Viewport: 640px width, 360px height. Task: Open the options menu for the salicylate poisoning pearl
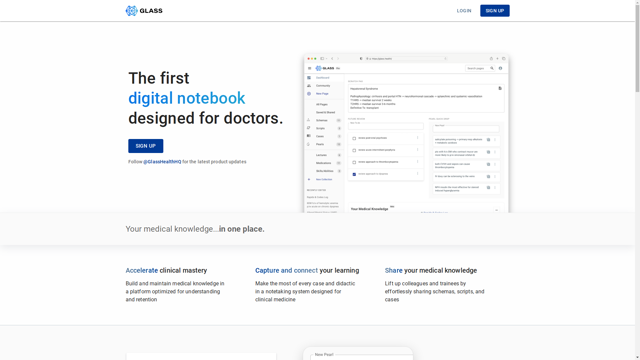[495, 140]
